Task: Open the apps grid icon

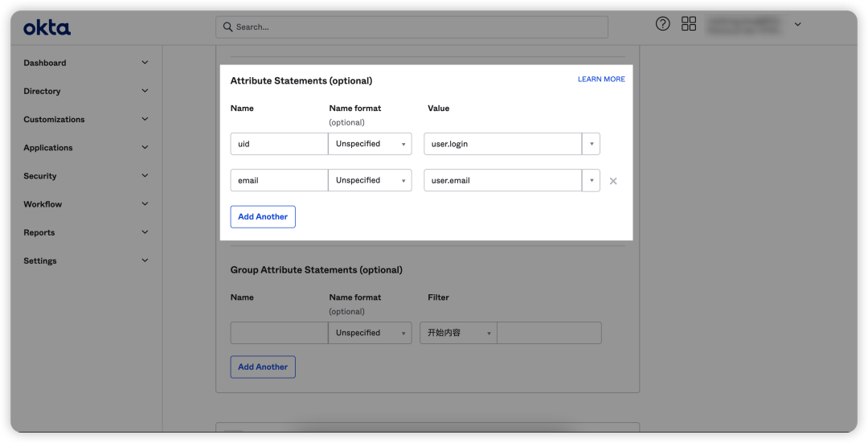Action: click(689, 24)
